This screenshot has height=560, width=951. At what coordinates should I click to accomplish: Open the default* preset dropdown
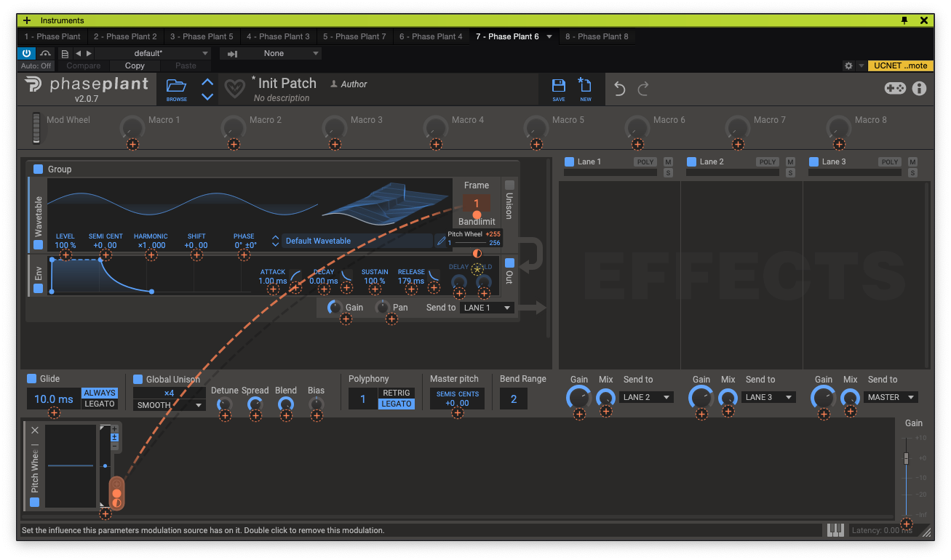(x=153, y=53)
